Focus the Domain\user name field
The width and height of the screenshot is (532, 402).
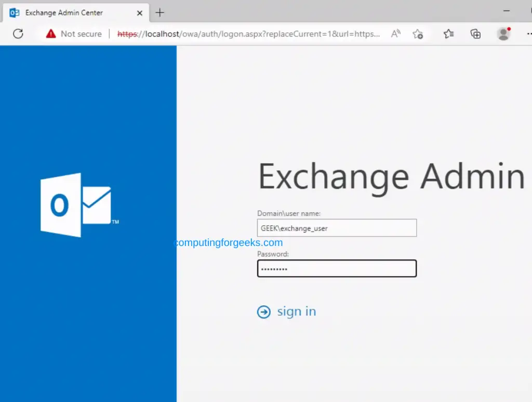point(337,228)
